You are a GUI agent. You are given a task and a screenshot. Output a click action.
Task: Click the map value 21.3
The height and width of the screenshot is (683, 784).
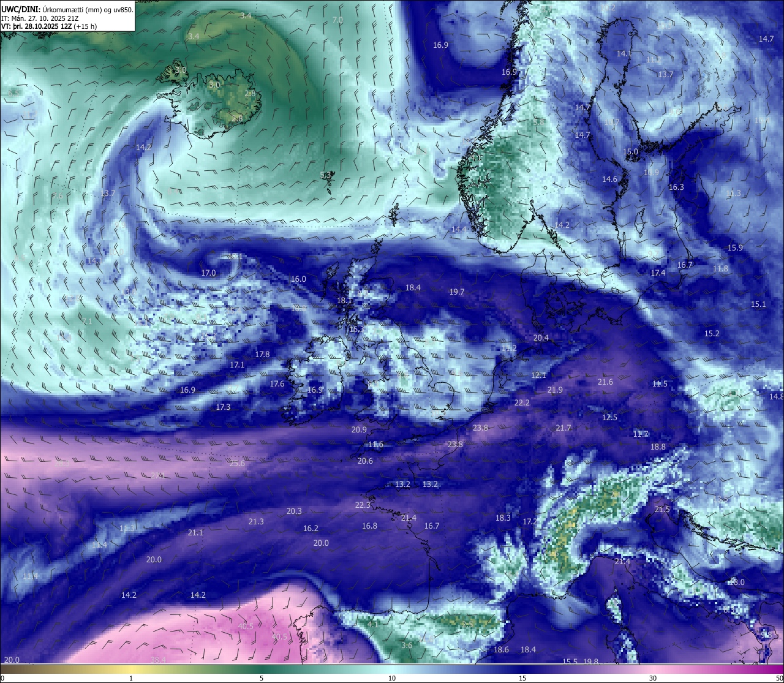[256, 521]
